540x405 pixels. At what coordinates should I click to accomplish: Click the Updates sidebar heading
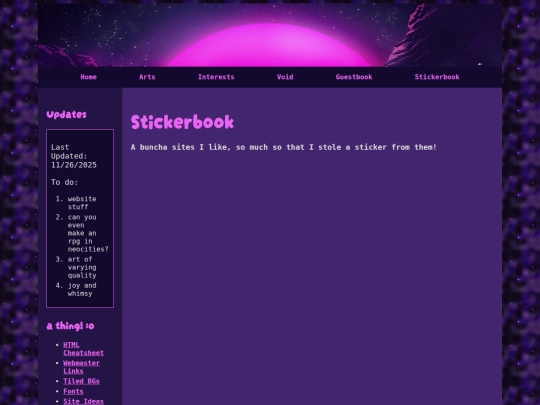(x=66, y=115)
